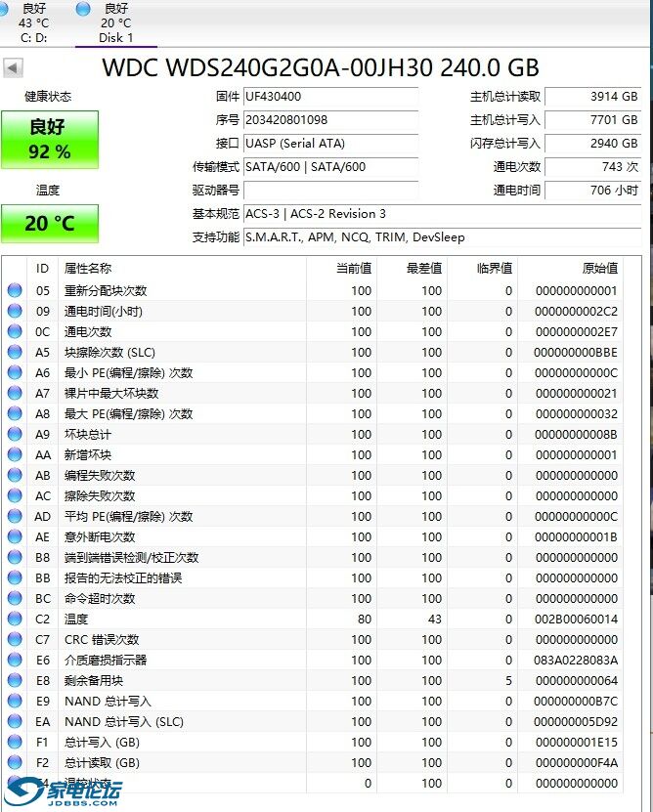Select the Disk 1 drive tab
Viewport: 653px width, 812px height.
click(116, 23)
